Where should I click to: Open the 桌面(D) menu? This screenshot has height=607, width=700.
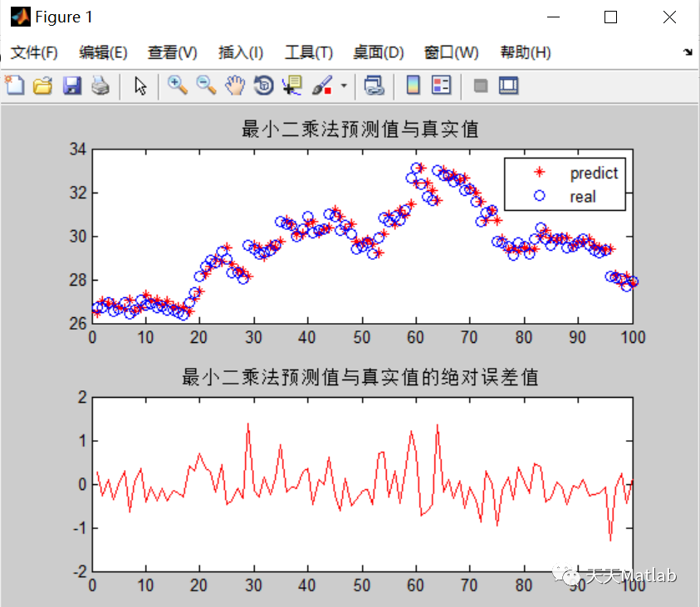click(x=378, y=52)
